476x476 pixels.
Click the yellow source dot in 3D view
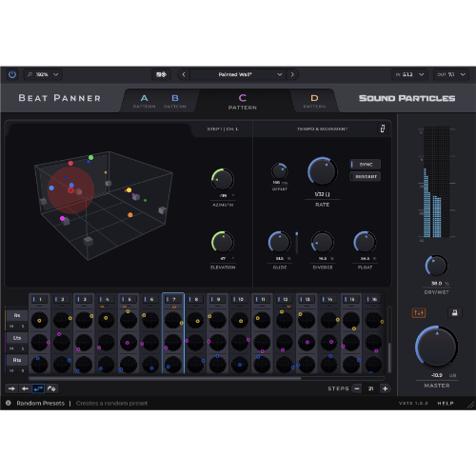click(x=129, y=190)
